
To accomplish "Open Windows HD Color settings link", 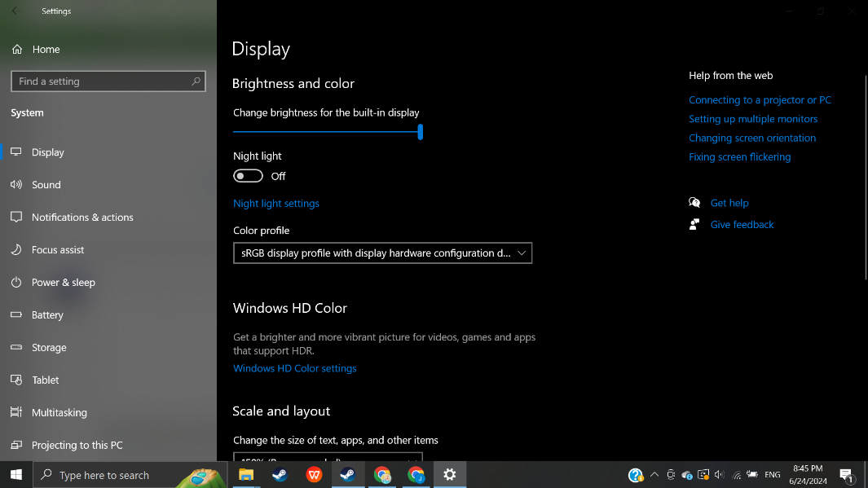I will [295, 368].
